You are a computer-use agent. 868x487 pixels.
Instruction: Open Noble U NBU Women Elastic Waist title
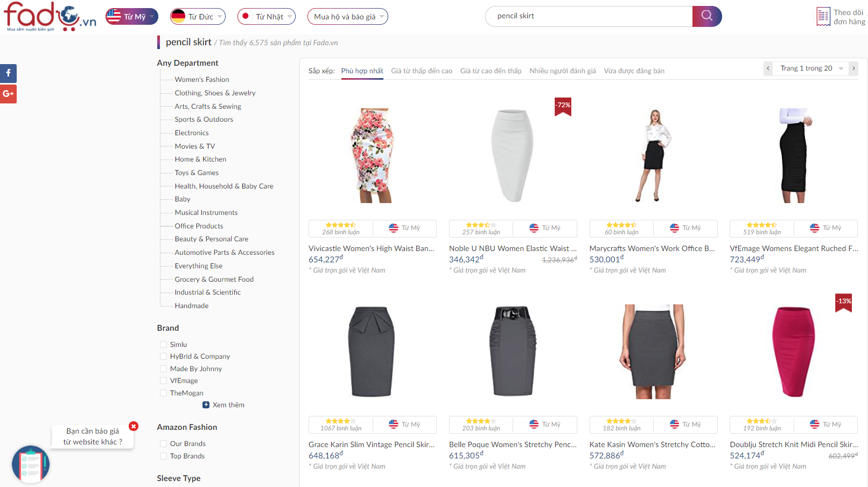pyautogui.click(x=513, y=248)
